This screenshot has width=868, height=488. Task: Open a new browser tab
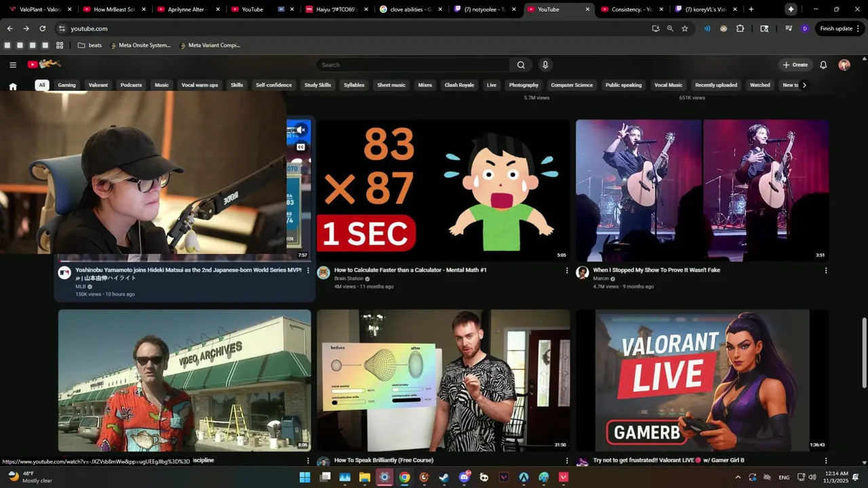pos(751,9)
